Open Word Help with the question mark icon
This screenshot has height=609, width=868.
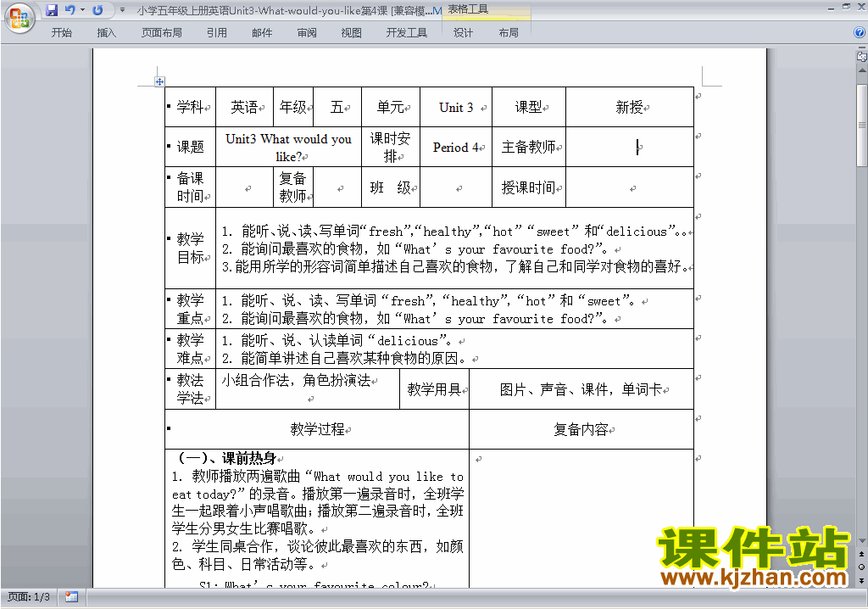(860, 33)
